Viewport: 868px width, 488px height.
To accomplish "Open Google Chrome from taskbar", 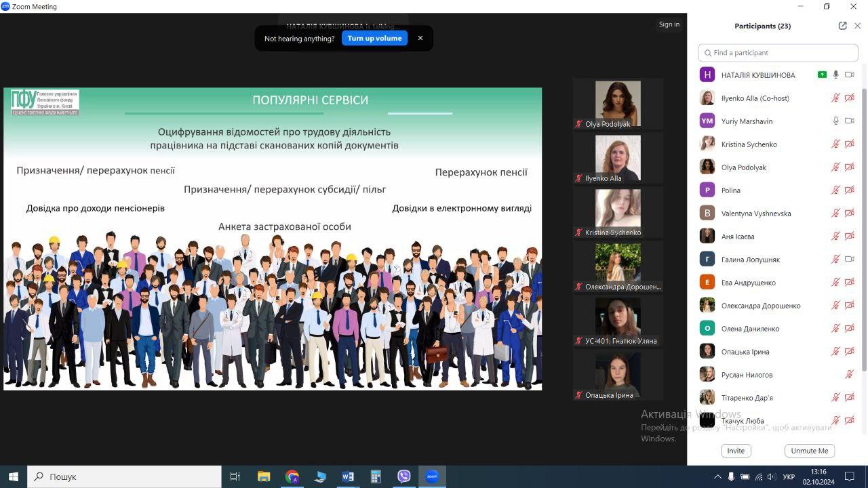I will pyautogui.click(x=292, y=476).
